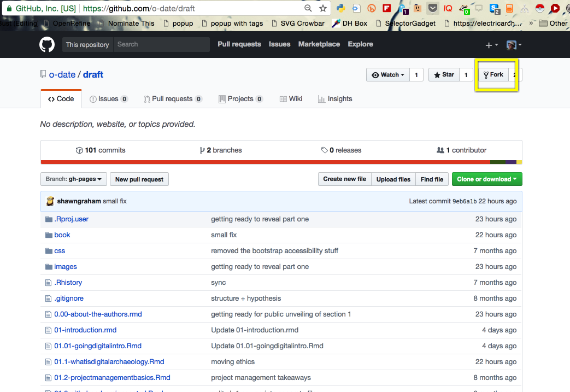Click the Pokeball extension icon
The height and width of the screenshot is (392, 570).
pyautogui.click(x=540, y=8)
